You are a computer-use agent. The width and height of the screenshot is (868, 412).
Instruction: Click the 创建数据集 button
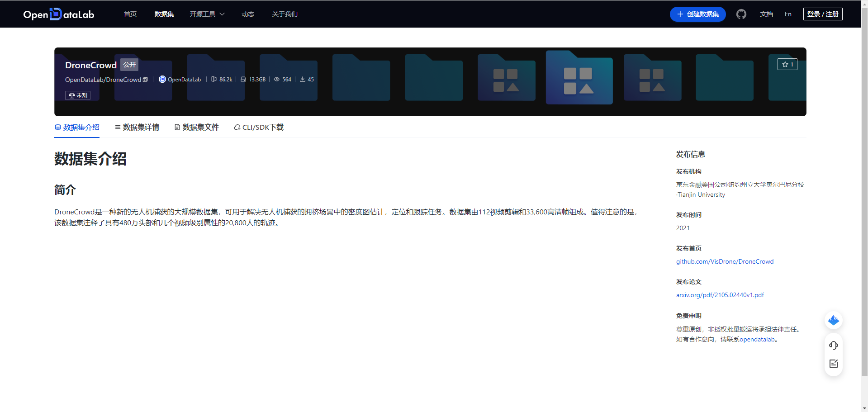(697, 14)
